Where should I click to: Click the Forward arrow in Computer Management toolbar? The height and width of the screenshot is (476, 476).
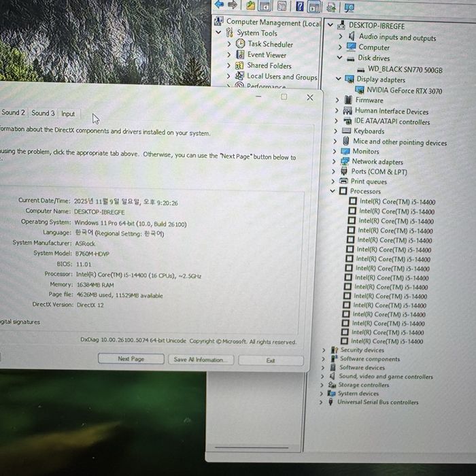coord(233,5)
